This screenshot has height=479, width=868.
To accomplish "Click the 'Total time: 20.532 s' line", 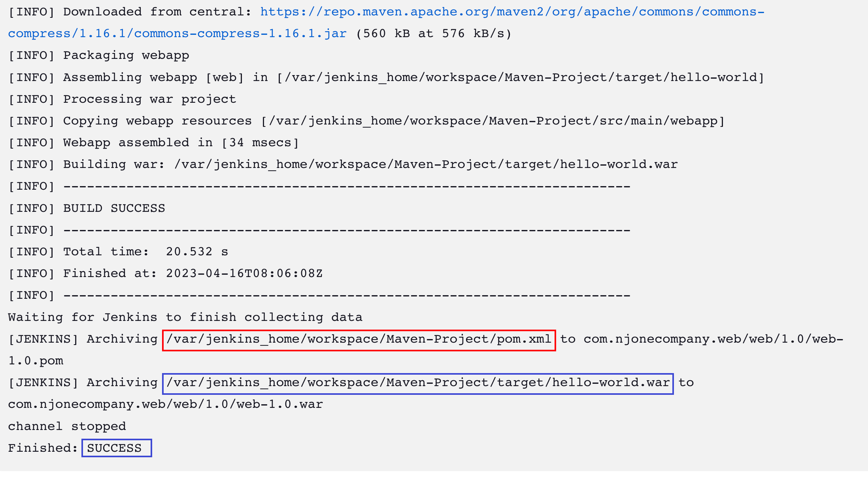I will (x=118, y=252).
